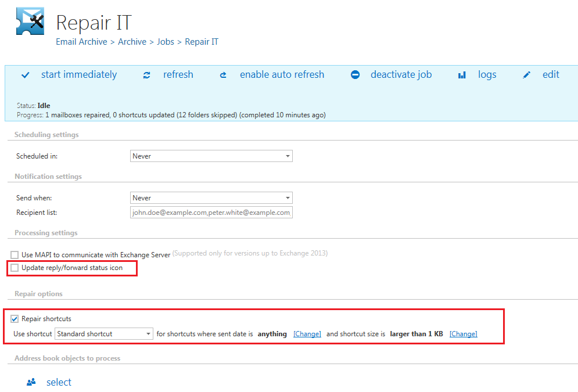Click the refresh arrows icon
The image size is (578, 392).
pyautogui.click(x=147, y=75)
